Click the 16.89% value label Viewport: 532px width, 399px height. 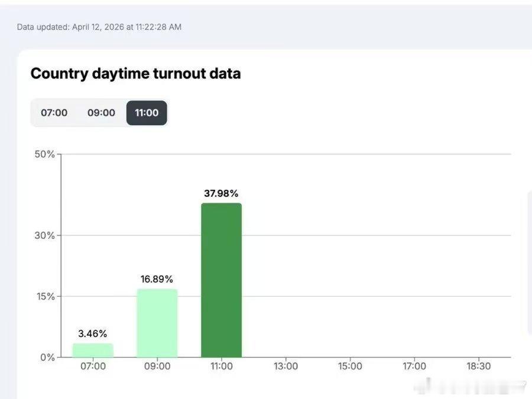click(x=157, y=279)
